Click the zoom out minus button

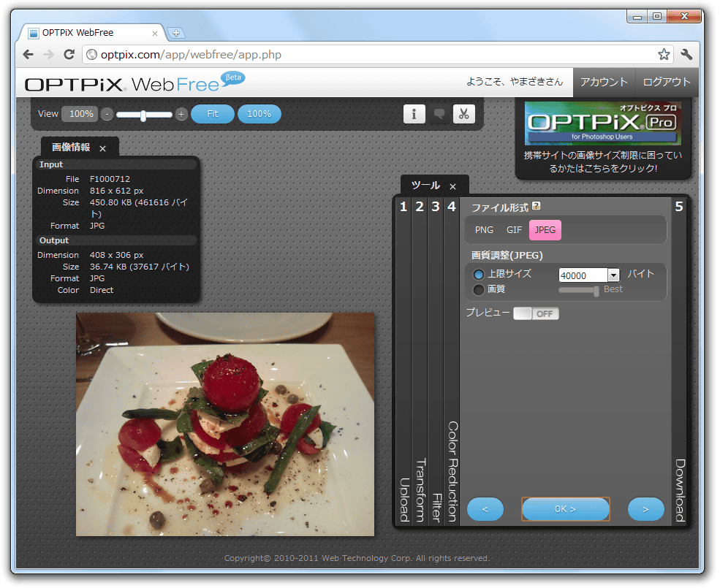(107, 114)
